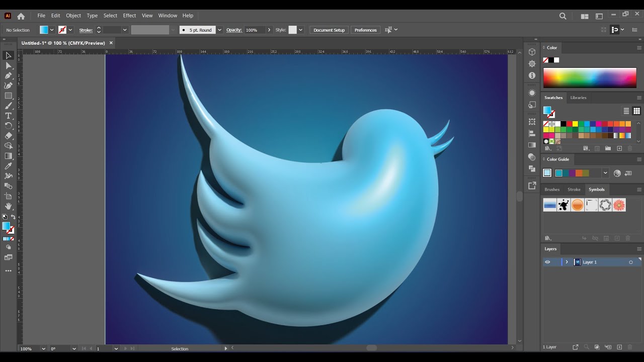Open the File menu
This screenshot has width=644, height=362.
click(x=41, y=16)
